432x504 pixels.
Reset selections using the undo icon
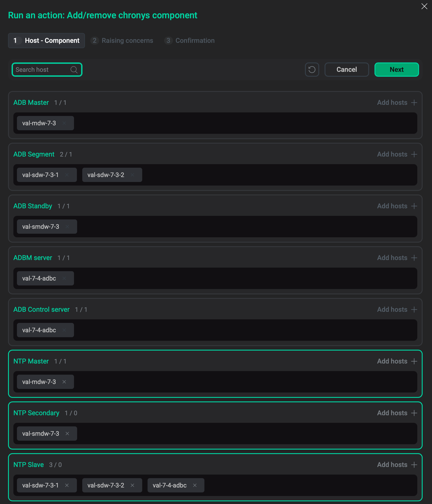pos(312,70)
